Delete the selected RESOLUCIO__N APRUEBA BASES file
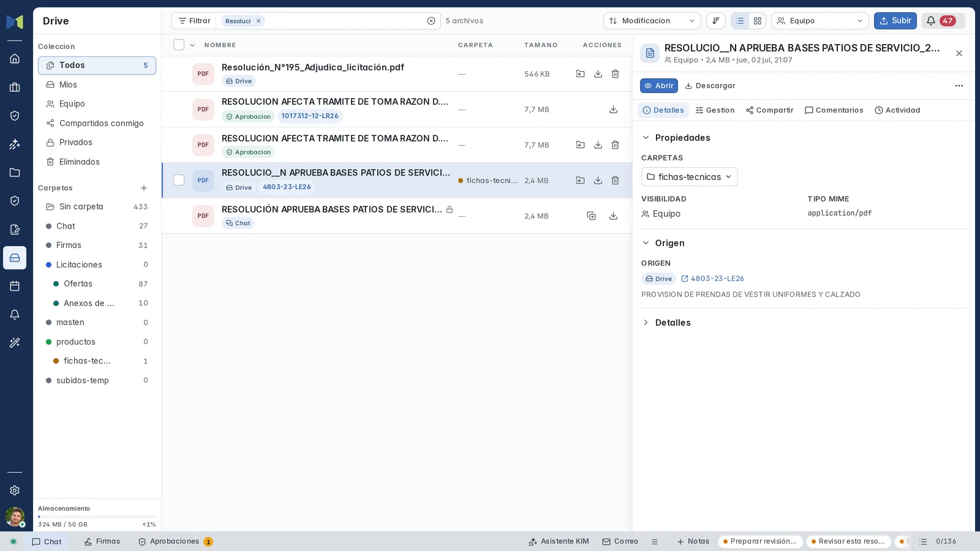The width and height of the screenshot is (980, 551). pos(615,181)
